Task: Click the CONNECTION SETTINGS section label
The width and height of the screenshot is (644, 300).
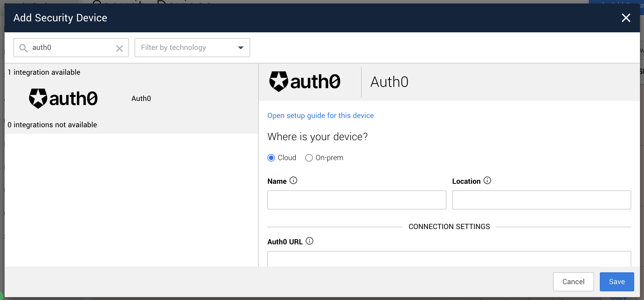Action: [449, 227]
